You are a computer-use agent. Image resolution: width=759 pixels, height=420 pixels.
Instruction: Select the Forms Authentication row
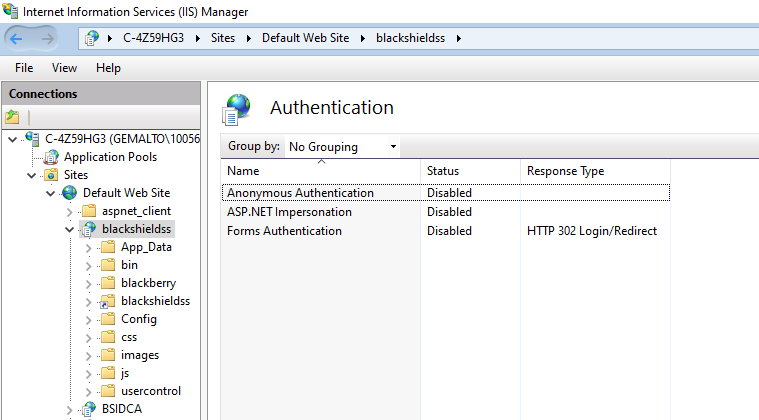(x=446, y=231)
